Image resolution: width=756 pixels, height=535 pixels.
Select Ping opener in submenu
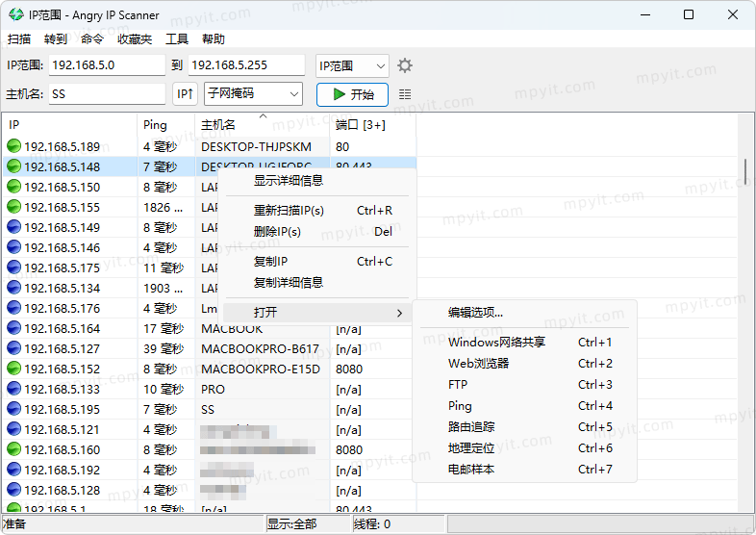524,406
